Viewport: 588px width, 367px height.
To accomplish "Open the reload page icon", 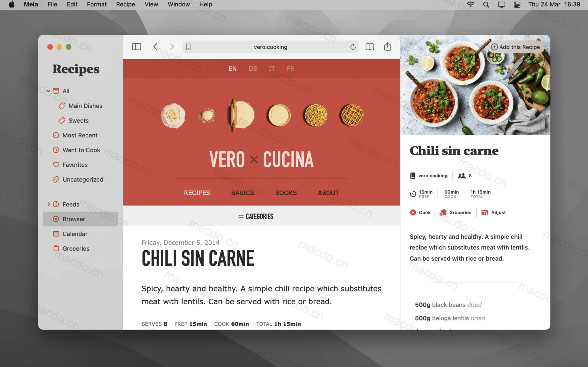I will click(x=352, y=47).
